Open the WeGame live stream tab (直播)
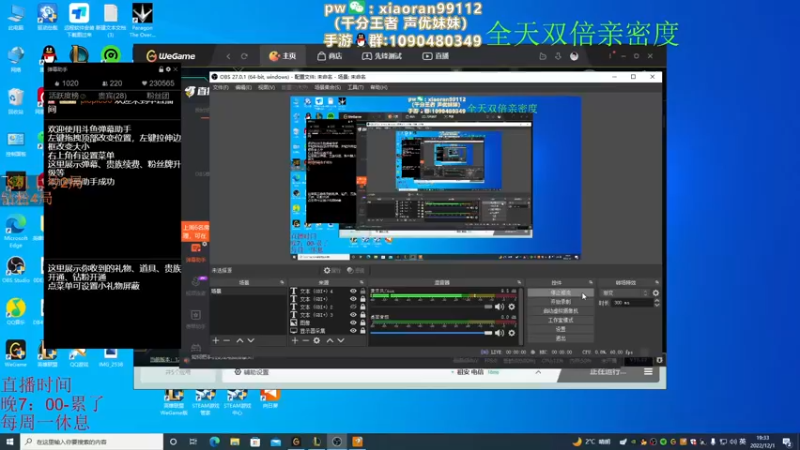800x450 pixels. pos(436,56)
